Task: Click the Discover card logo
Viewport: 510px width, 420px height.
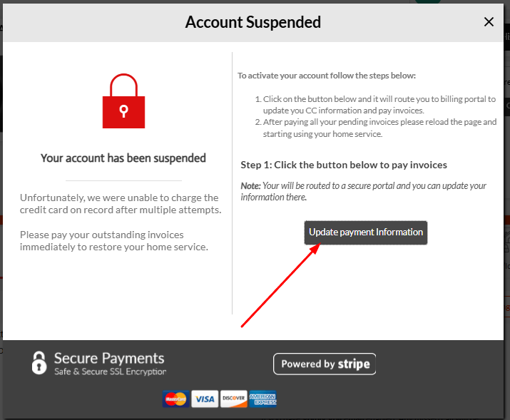Action: 233,399
